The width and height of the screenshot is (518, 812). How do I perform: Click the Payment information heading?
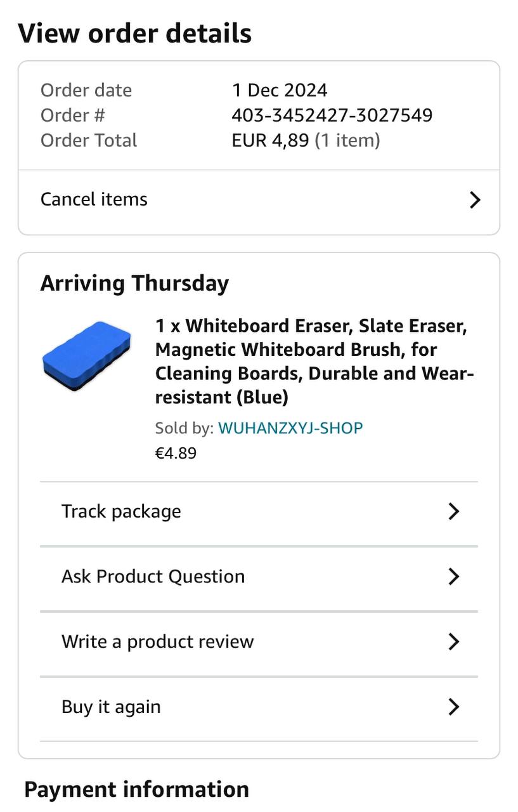pyautogui.click(x=136, y=790)
